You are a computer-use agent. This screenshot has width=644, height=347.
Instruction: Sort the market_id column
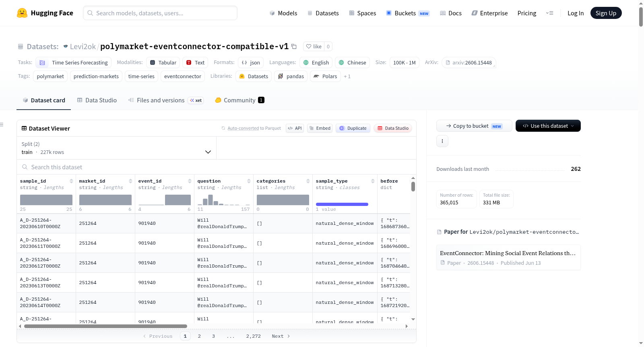click(130, 181)
